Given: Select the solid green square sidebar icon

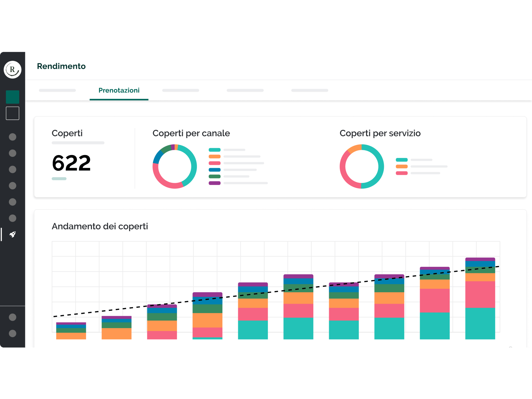Looking at the screenshot, I should tap(13, 97).
